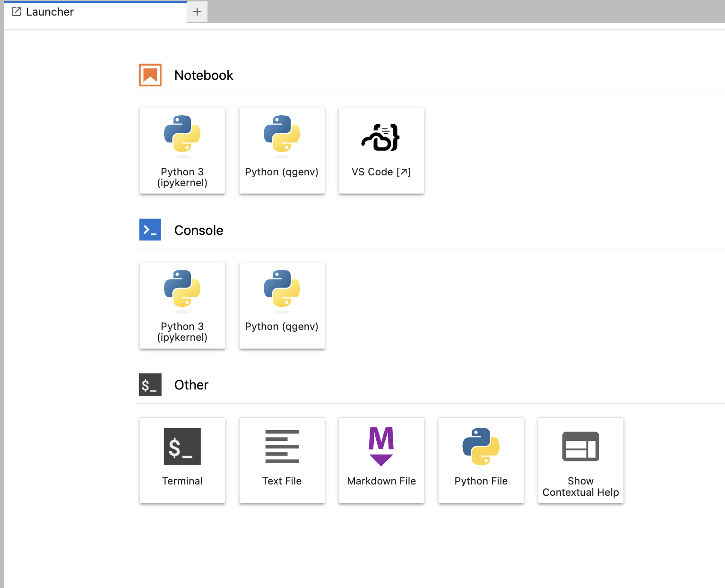Click the Other section heading text
The height and width of the screenshot is (588, 725).
pos(191,385)
